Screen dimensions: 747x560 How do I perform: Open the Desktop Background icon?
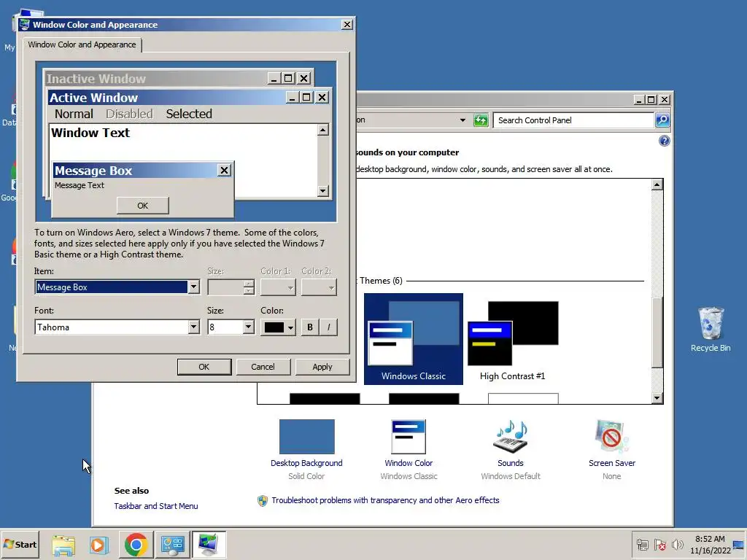(307, 437)
